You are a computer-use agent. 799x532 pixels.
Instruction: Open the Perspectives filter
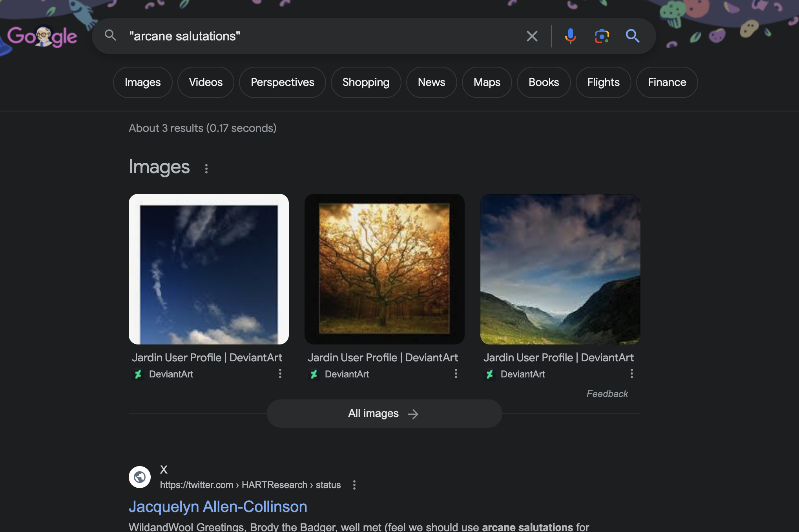tap(282, 82)
